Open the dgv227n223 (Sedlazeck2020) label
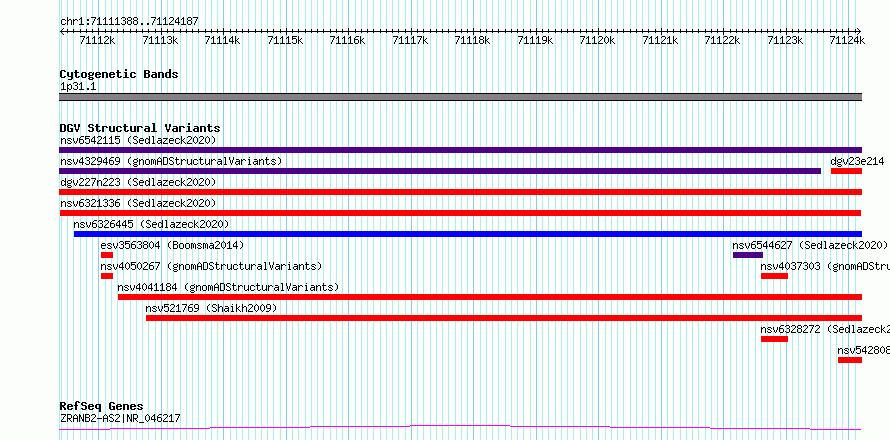The height and width of the screenshot is (440, 890). click(x=138, y=182)
